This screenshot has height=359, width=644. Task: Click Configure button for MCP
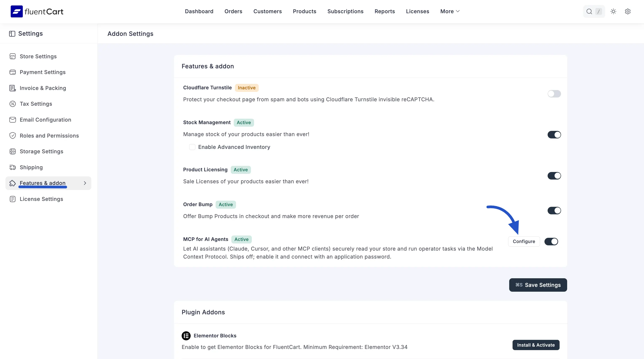pyautogui.click(x=524, y=242)
